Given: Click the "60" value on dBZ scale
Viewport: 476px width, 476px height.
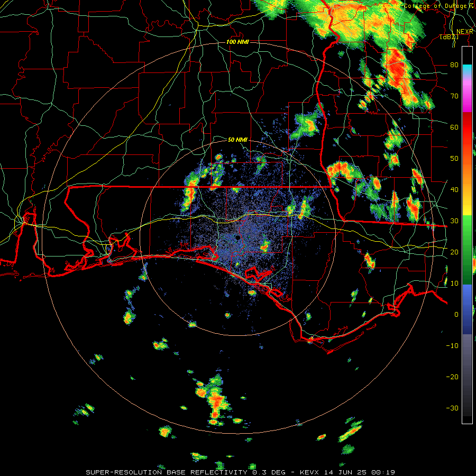Looking at the screenshot, I should (x=454, y=127).
